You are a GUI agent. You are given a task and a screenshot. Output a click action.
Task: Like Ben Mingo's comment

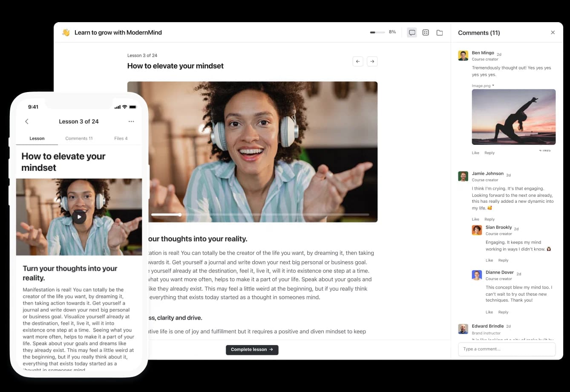click(x=475, y=153)
